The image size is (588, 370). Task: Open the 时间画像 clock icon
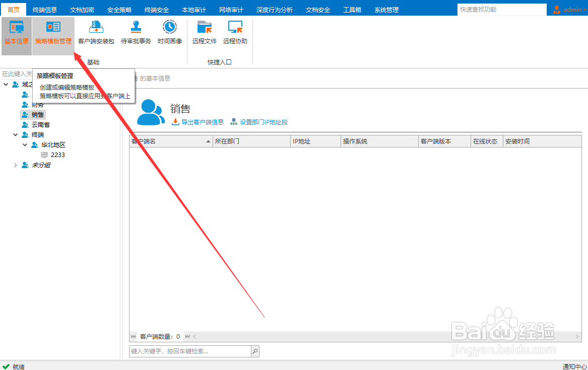point(169,33)
